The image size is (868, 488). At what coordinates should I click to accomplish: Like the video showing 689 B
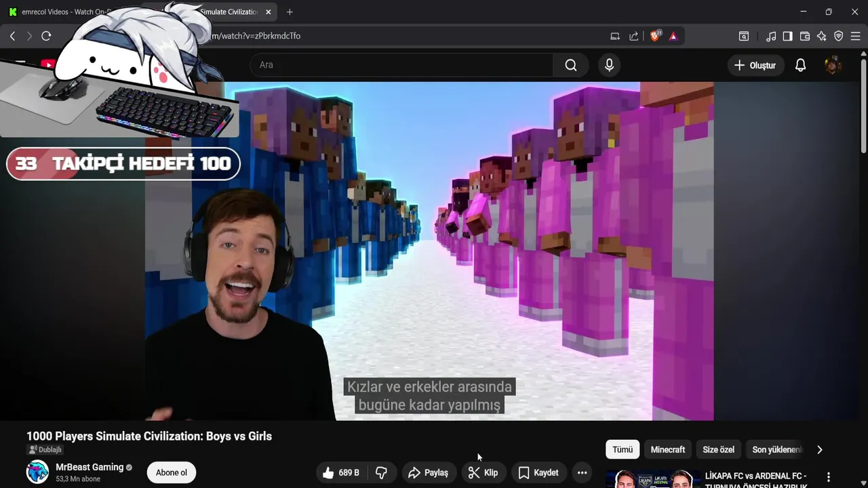tap(342, 472)
